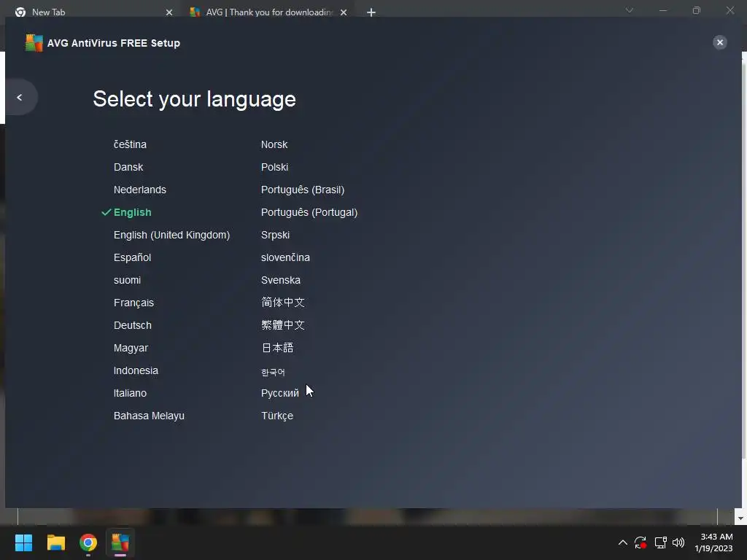Image resolution: width=747 pixels, height=560 pixels.
Task: Set language to Srpski
Action: point(275,235)
